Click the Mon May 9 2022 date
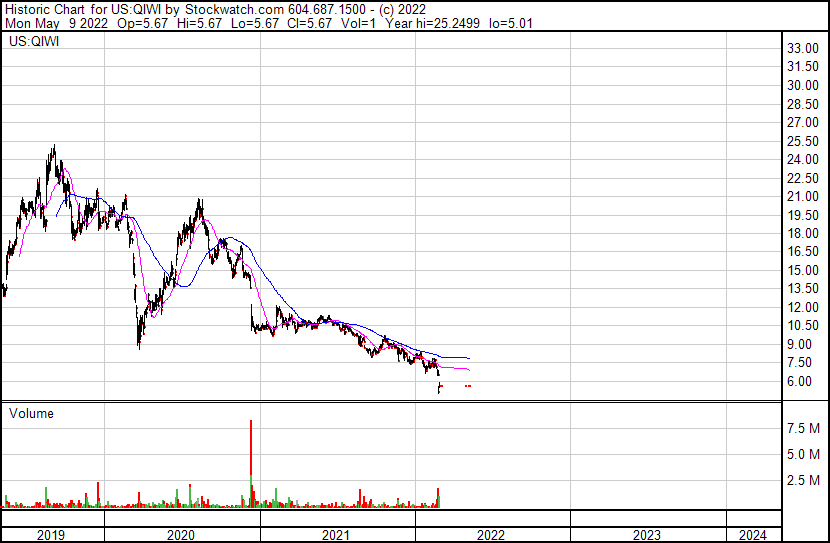The image size is (830, 543). tap(57, 23)
